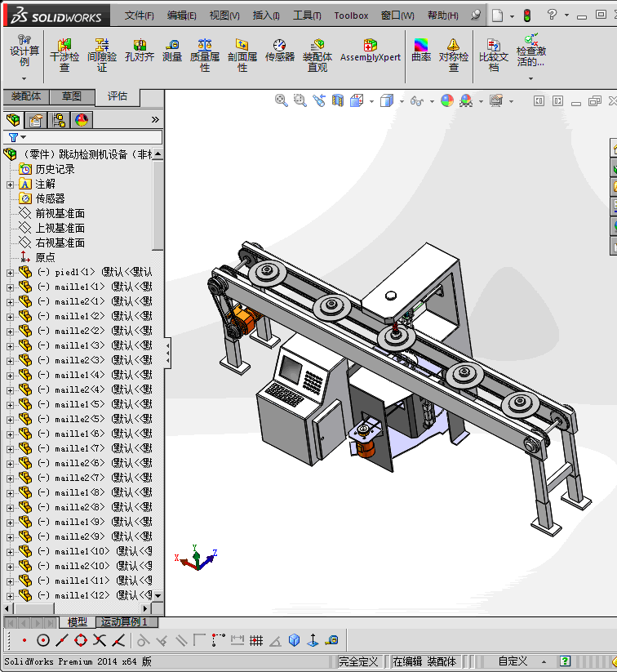This screenshot has height=672, width=617.
Task: Toggle the Section View in the view toolbar
Action: (x=338, y=100)
